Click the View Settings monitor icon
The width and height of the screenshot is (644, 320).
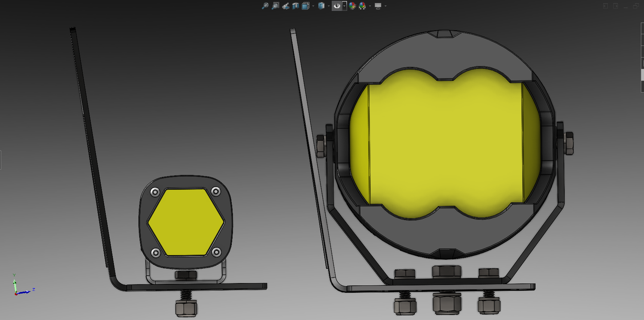click(378, 6)
